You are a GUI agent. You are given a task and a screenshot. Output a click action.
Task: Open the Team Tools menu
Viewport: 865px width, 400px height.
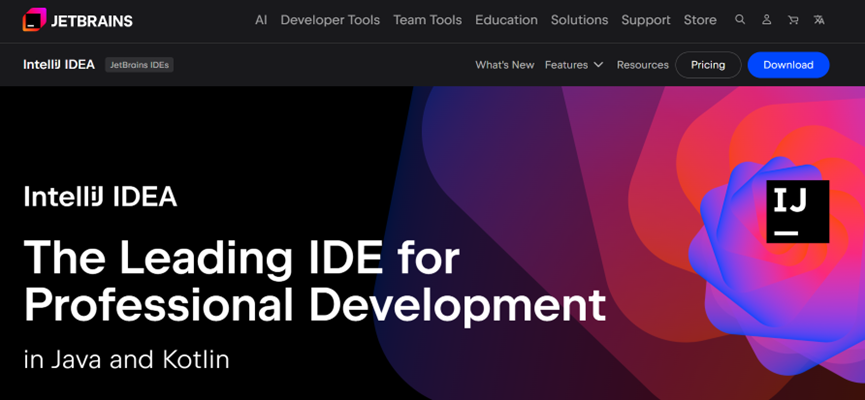coord(428,20)
